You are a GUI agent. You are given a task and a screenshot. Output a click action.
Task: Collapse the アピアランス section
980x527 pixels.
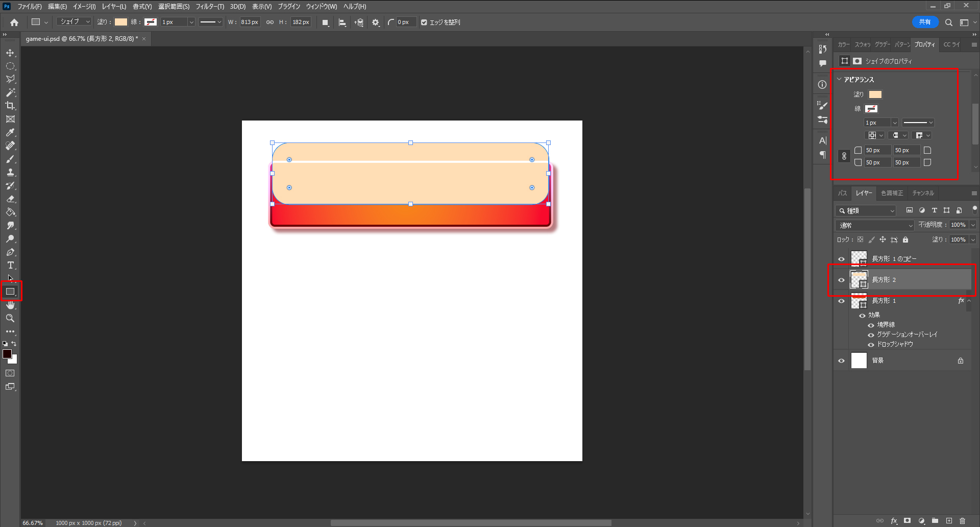(839, 80)
